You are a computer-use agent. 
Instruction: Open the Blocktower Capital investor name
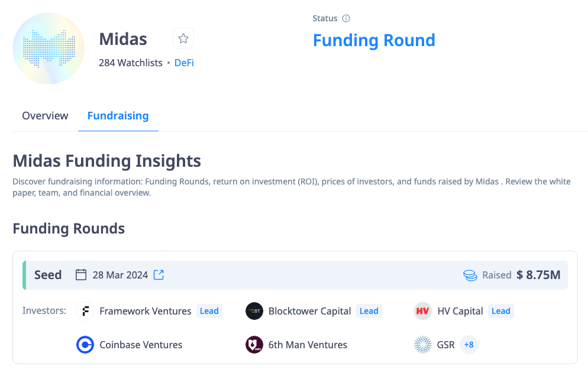click(x=310, y=311)
